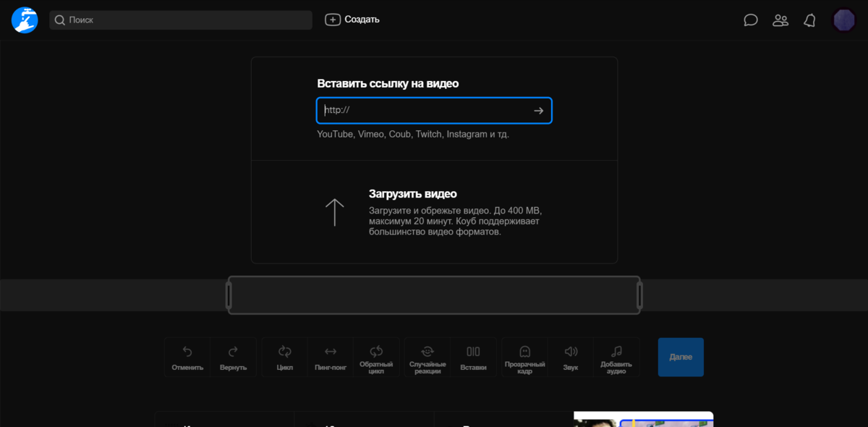Grab the right timeline trim handle

click(x=640, y=295)
